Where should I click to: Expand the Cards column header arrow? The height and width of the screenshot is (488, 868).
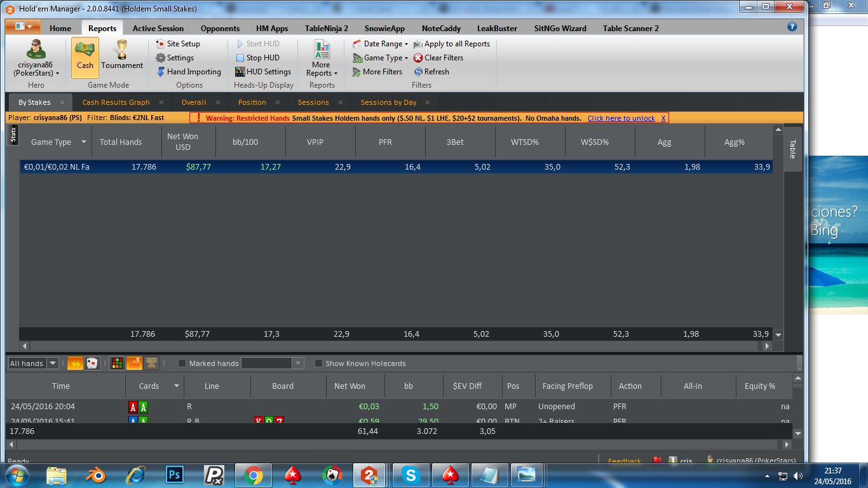(176, 386)
